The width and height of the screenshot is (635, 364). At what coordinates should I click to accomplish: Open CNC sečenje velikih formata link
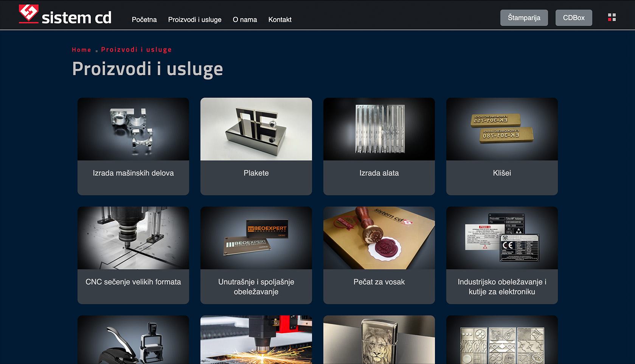133,282
